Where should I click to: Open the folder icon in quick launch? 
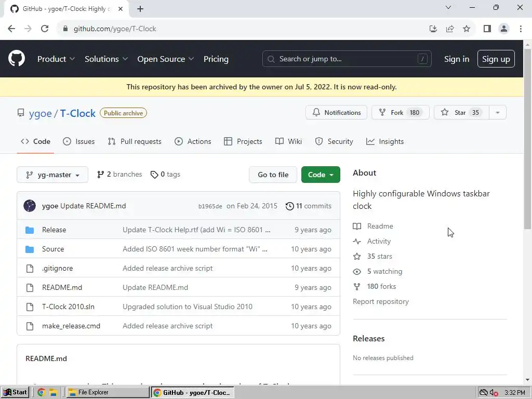pyautogui.click(x=54, y=392)
